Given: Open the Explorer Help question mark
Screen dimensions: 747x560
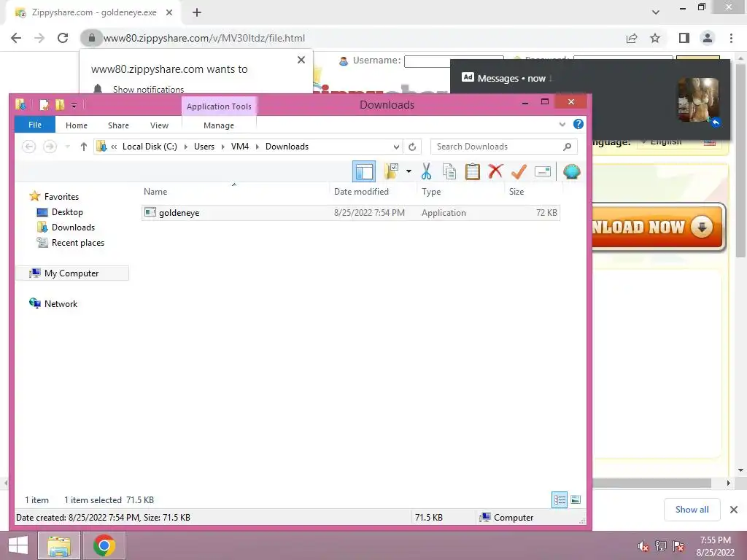Looking at the screenshot, I should point(578,124).
